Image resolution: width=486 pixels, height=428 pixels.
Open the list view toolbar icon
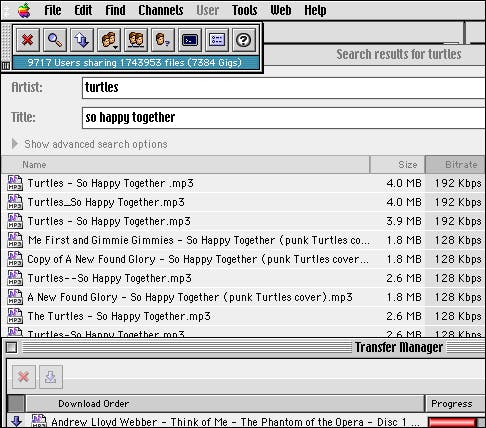pos(217,40)
